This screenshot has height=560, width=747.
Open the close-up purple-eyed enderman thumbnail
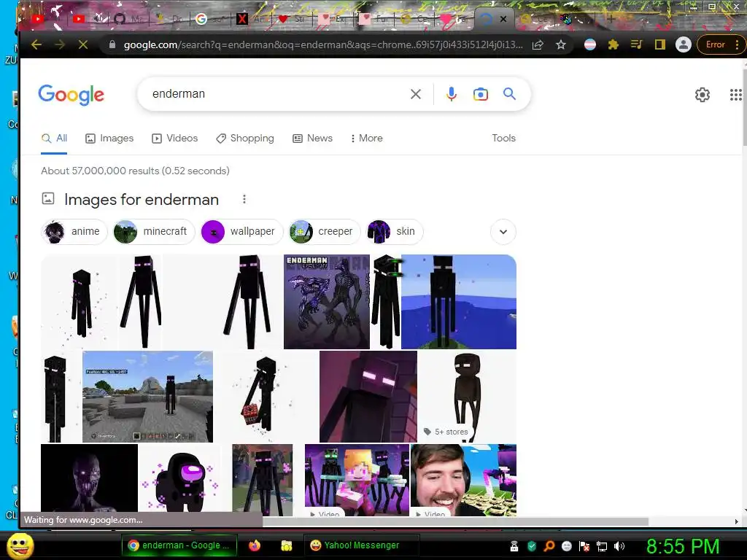[368, 397]
